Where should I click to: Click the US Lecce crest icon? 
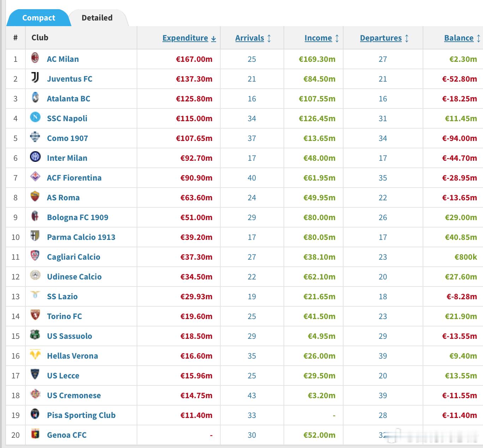35,374
